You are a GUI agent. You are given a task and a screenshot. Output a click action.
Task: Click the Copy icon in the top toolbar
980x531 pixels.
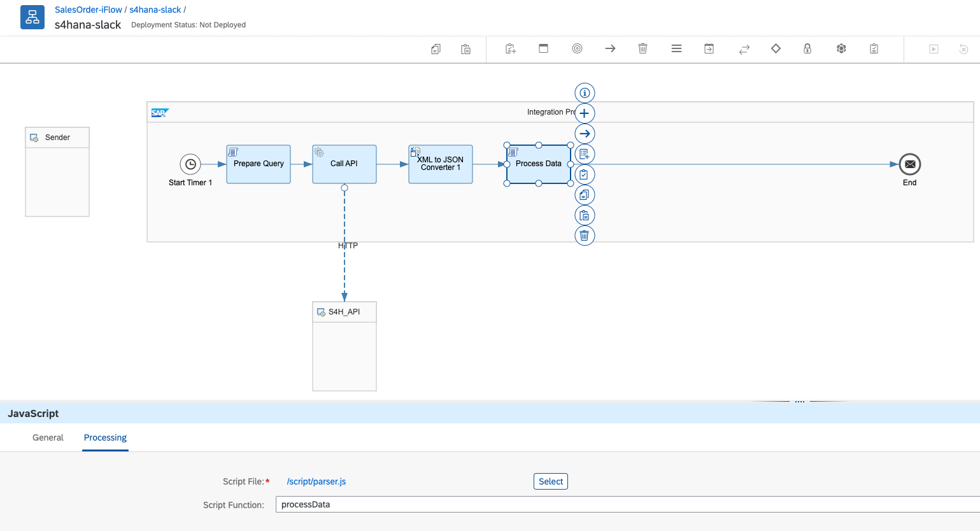click(436, 49)
